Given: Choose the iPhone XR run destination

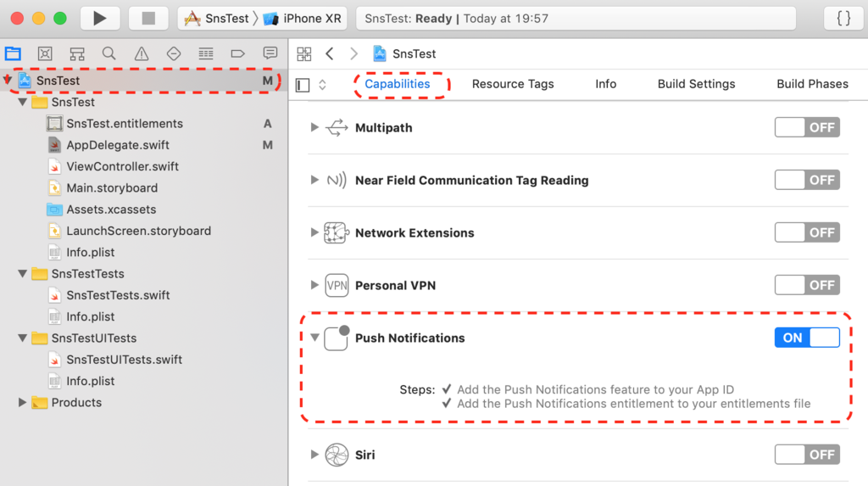Looking at the screenshot, I should (302, 19).
